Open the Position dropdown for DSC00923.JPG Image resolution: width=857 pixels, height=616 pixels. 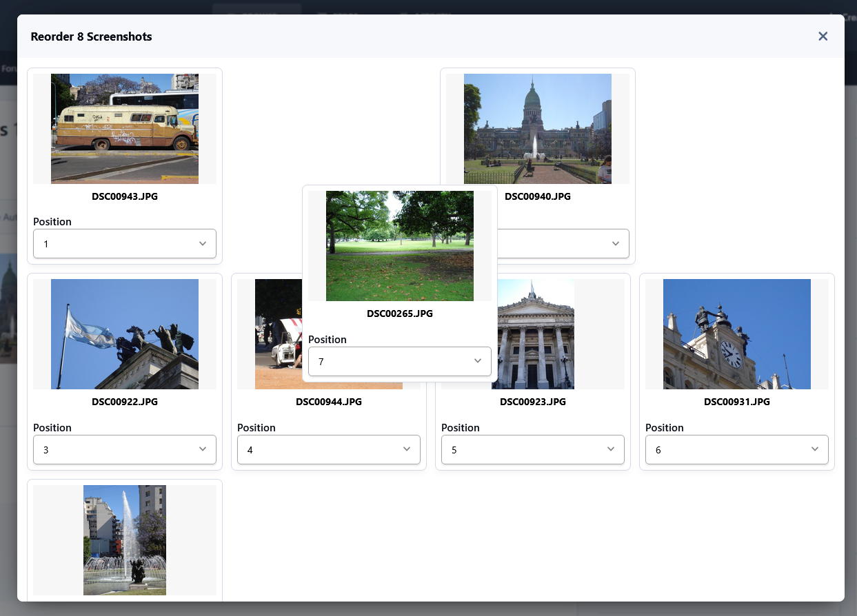pos(533,449)
